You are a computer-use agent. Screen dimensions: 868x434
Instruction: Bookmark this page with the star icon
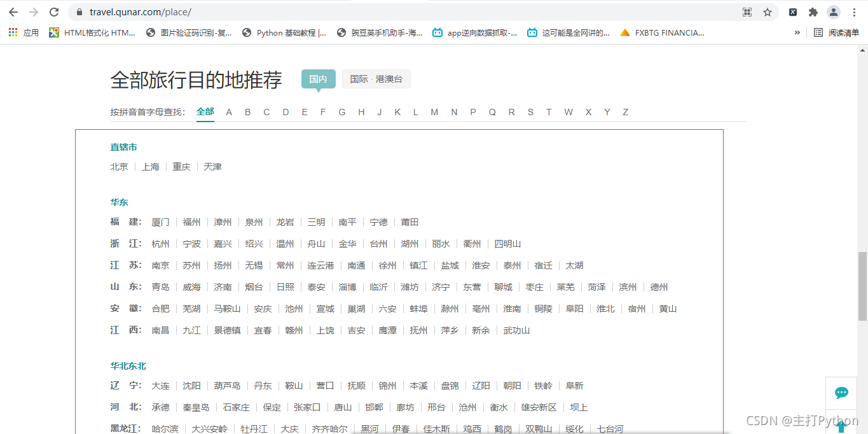click(768, 12)
